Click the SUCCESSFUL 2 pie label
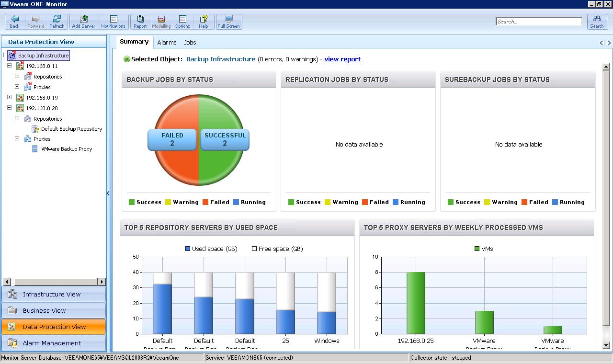Image resolution: width=613 pixels, height=364 pixels. (x=225, y=139)
